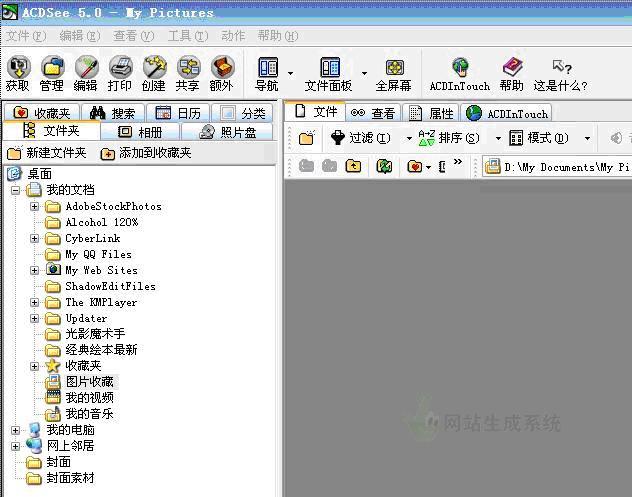Switch to the 搜索 tab

tap(113, 112)
